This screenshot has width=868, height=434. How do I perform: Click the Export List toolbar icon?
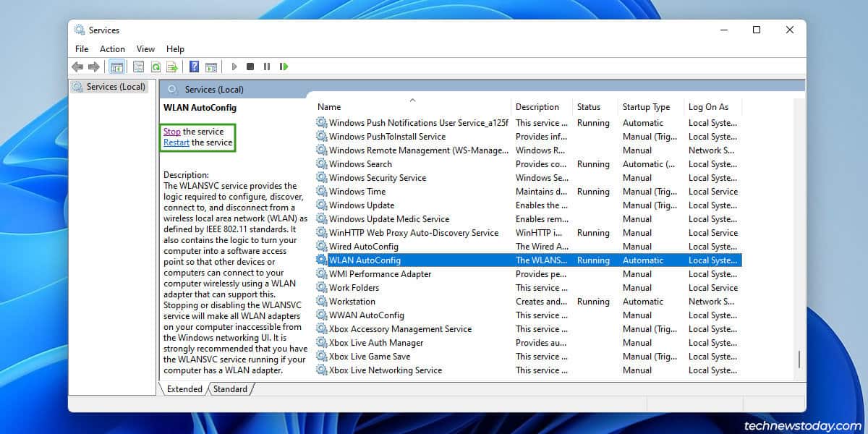click(172, 67)
